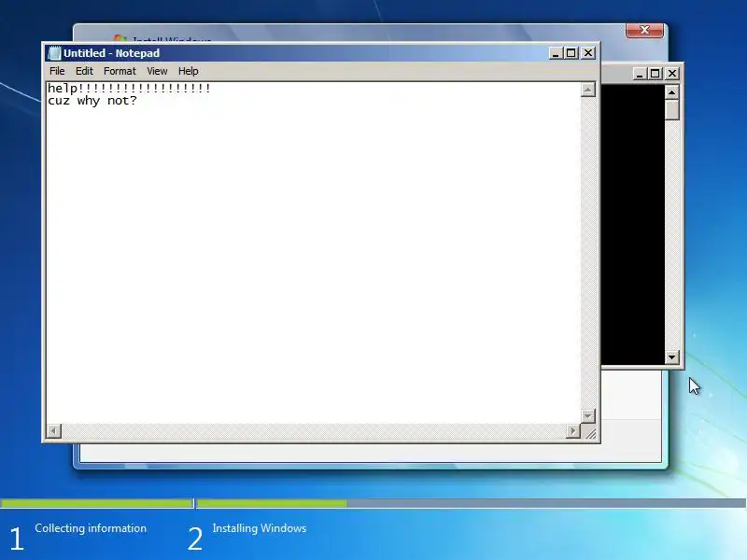Click the "Untitled - Notepad" title text
Viewport: 747px width, 560px height.
click(111, 53)
